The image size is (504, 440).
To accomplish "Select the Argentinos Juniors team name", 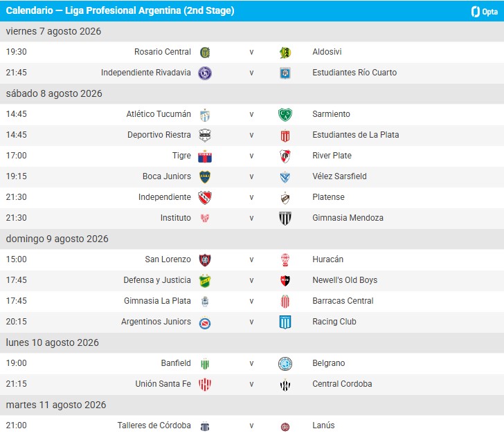I will (x=156, y=322).
